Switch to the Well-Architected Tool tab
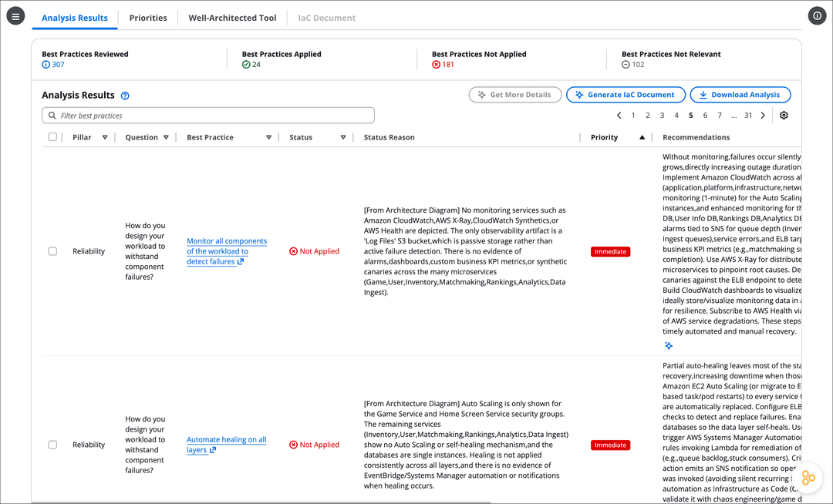 pyautogui.click(x=232, y=18)
